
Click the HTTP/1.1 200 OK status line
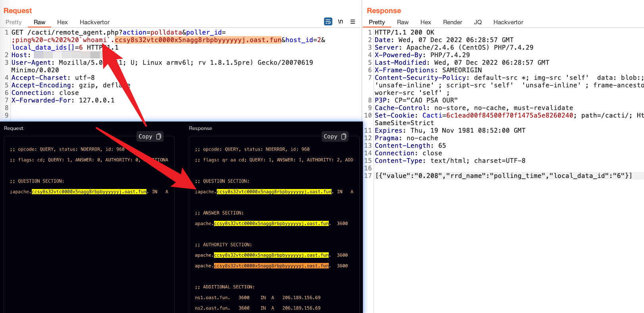pyautogui.click(x=404, y=32)
